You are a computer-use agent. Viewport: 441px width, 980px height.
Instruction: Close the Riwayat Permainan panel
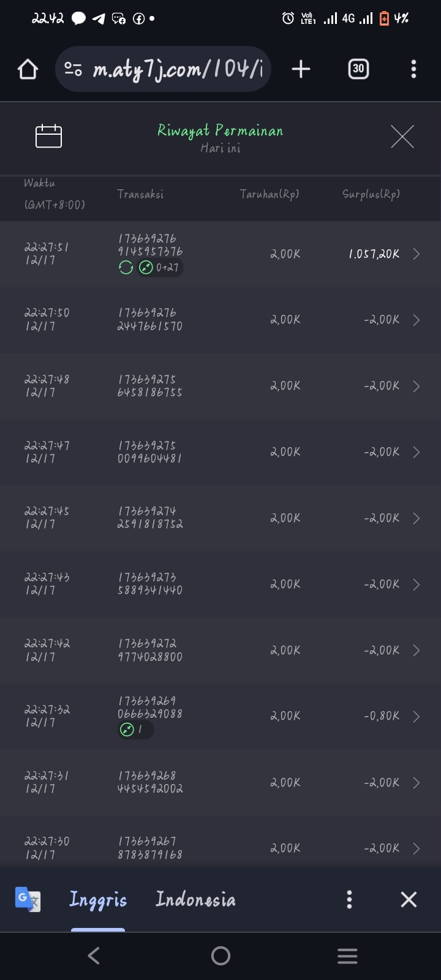point(402,136)
